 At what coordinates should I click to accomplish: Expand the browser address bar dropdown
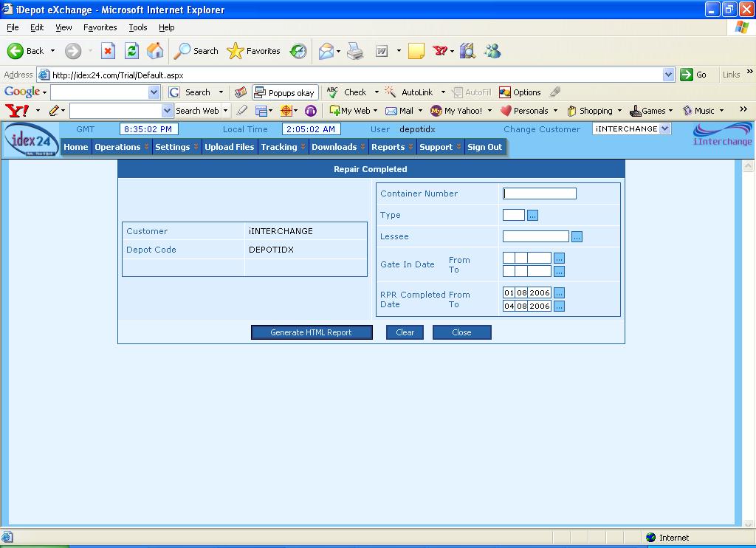(x=668, y=75)
